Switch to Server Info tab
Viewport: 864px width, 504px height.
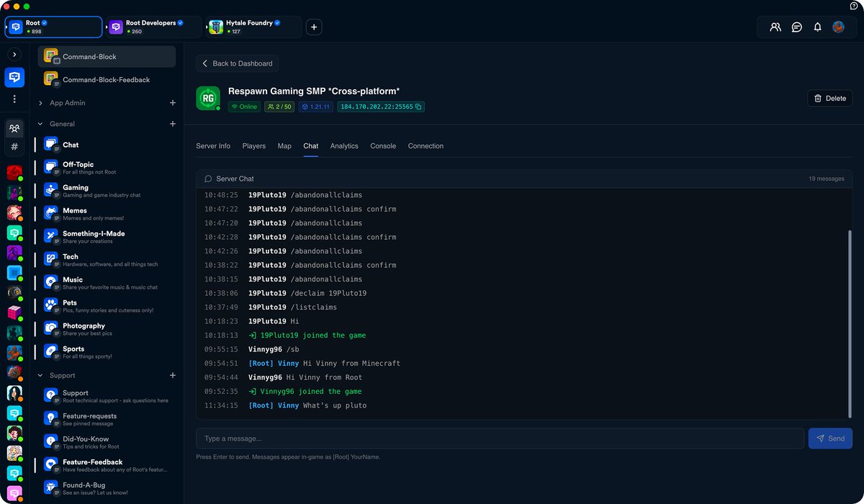click(213, 146)
